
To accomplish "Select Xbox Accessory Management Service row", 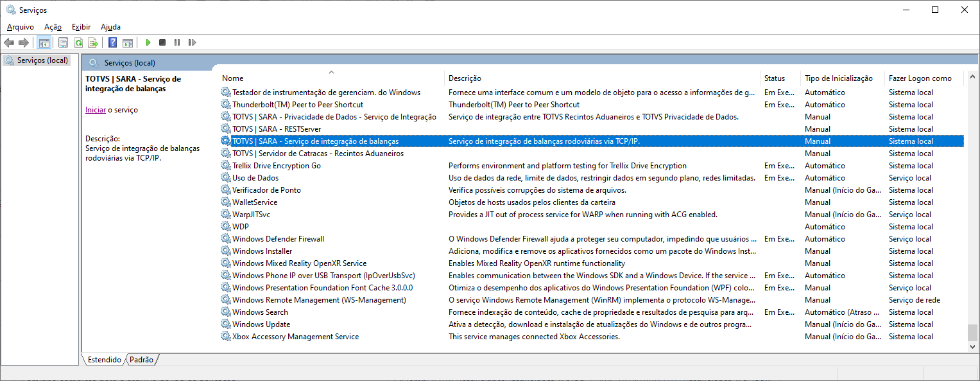I will [x=591, y=337].
